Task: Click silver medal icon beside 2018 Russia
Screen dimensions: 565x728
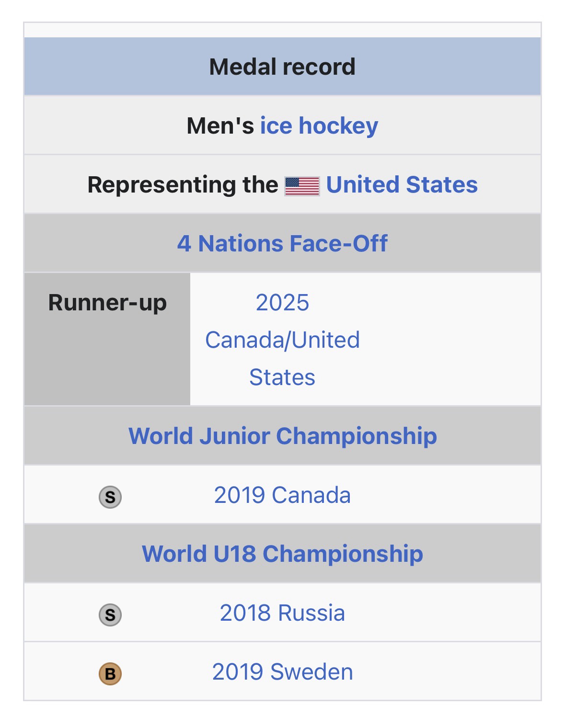Action: [110, 614]
